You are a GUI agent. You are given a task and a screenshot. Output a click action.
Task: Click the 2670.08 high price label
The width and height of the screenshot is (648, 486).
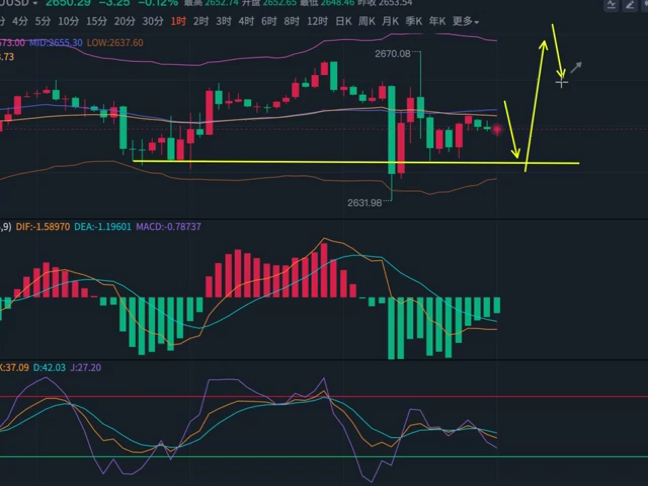pos(393,54)
